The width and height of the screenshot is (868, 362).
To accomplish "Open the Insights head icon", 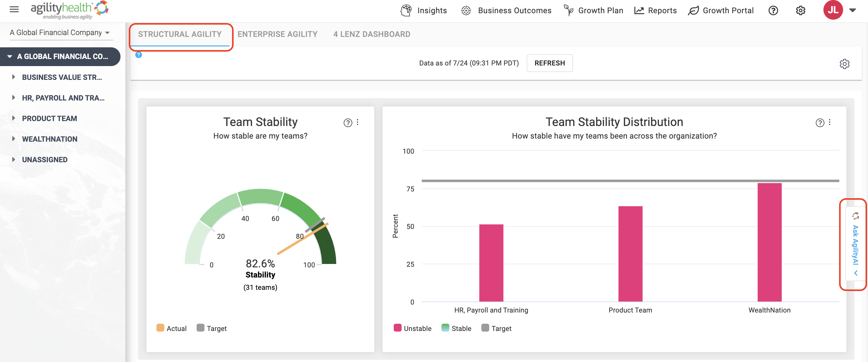I will coord(406,10).
